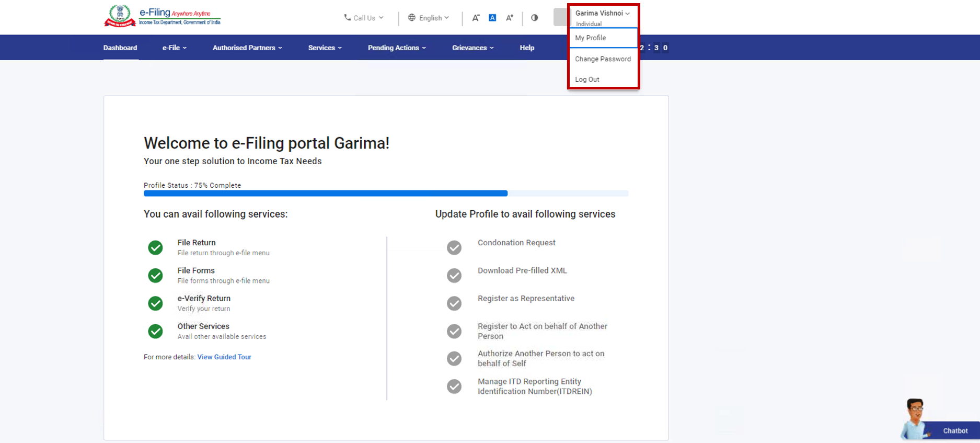Open the View Guided Tour link
Viewport: 980px width, 443px height.
224,357
